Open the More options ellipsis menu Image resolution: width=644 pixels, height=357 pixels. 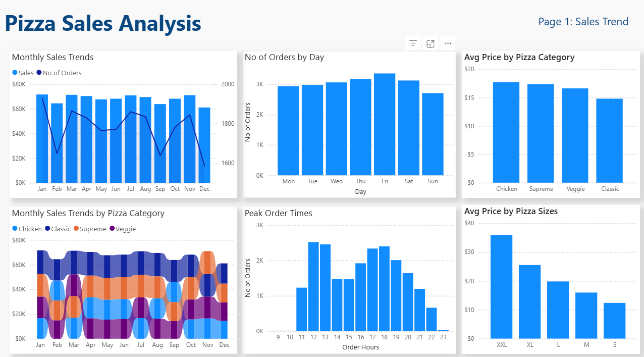click(x=448, y=43)
